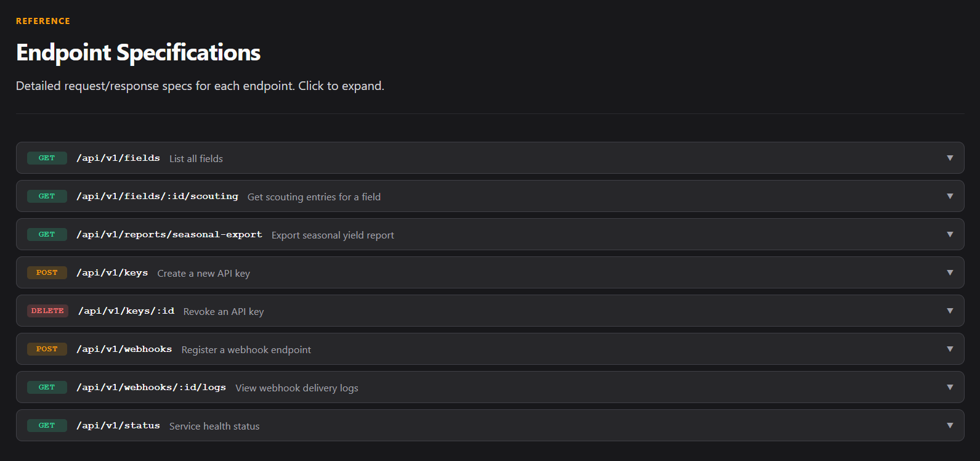
Task: Open the /api/v1/reports/seasonal-export path
Action: coord(169,235)
